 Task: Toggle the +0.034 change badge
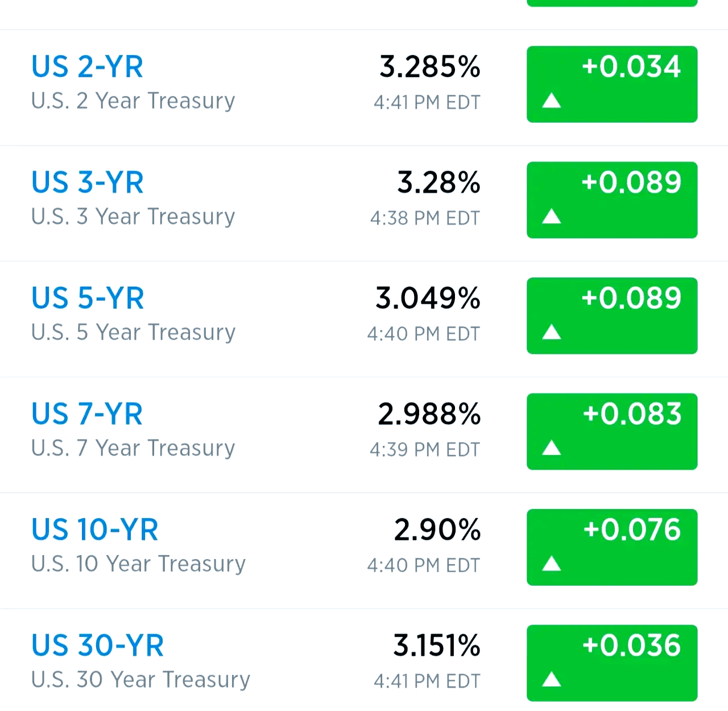pos(612,84)
